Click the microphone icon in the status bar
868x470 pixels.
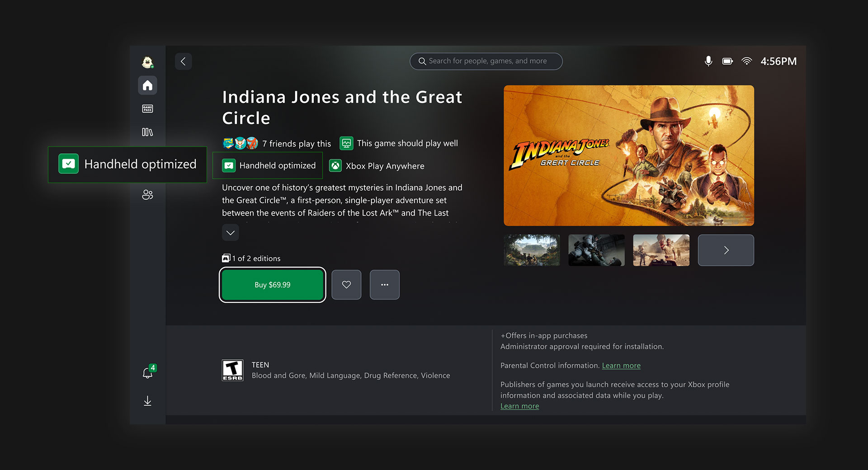708,61
